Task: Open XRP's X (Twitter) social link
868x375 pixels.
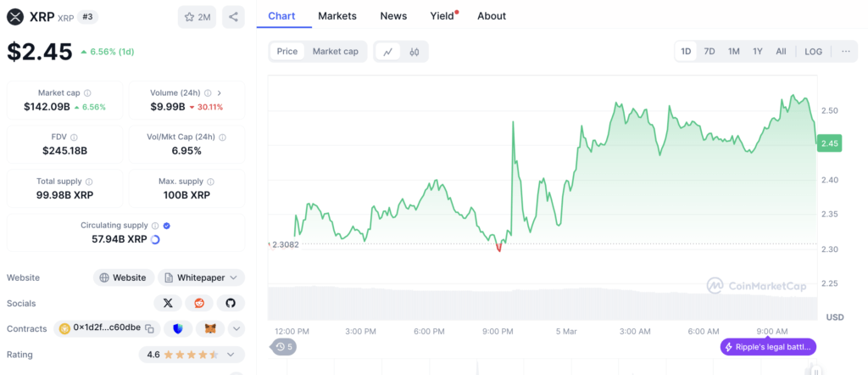Action: coord(169,303)
